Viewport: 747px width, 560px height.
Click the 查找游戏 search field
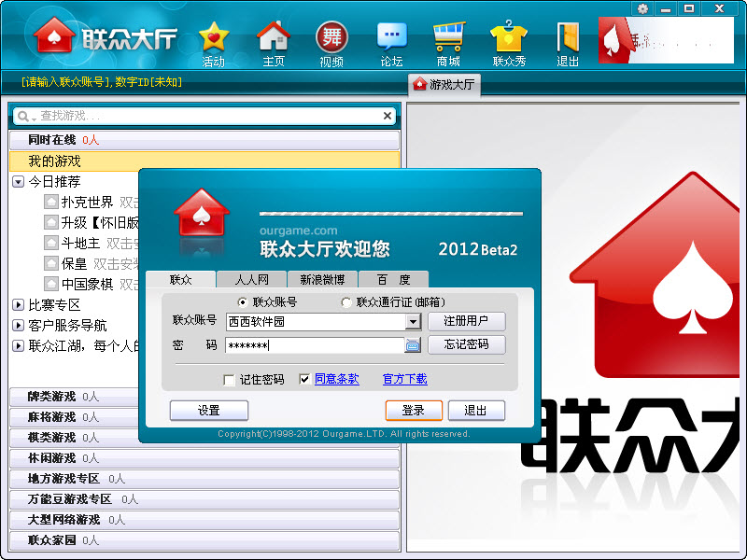click(205, 116)
